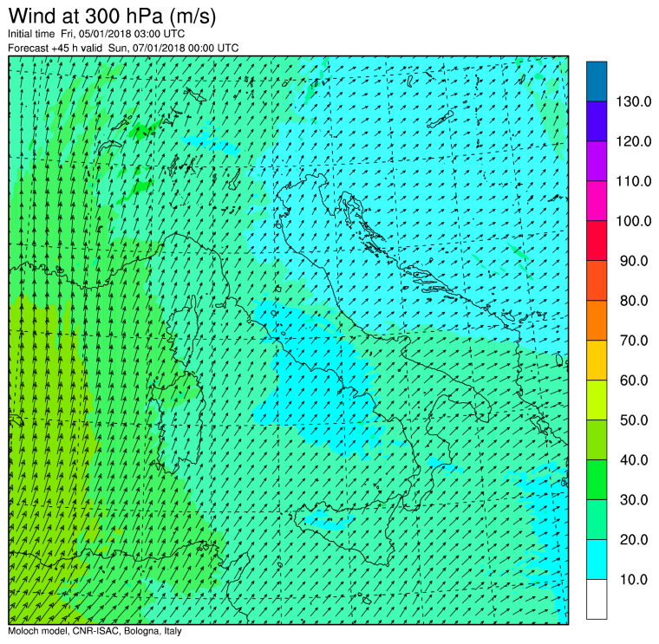
Task: Click the 30.0 colorbar label
Action: pos(634,499)
